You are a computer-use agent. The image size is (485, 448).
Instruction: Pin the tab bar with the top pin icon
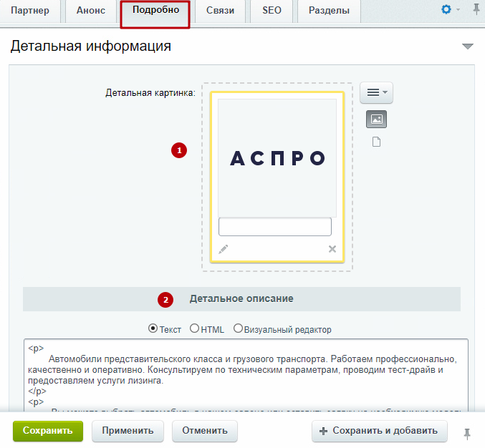point(476,9)
